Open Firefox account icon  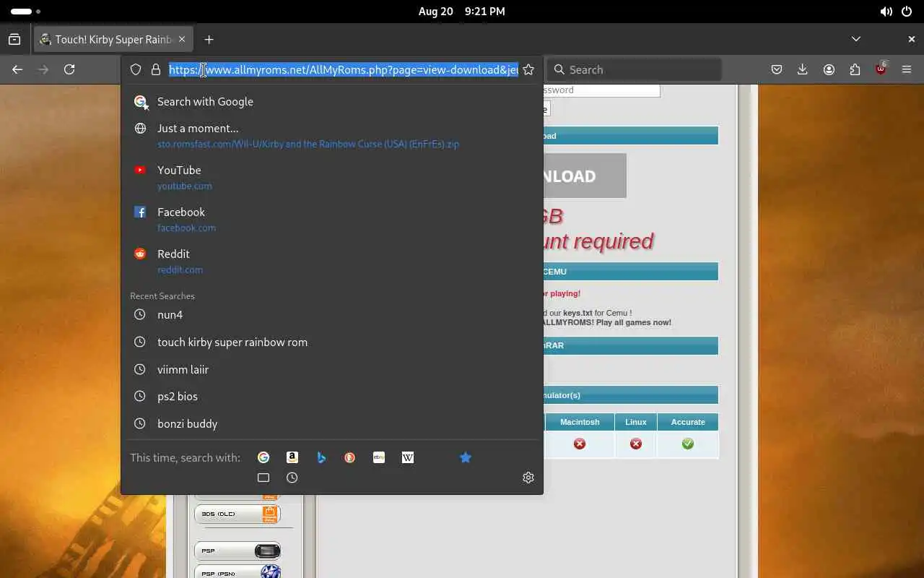[x=829, y=69]
